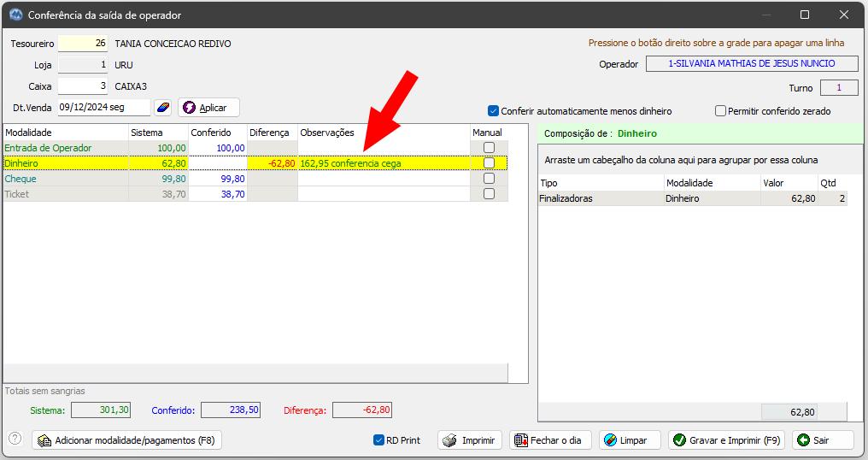This screenshot has height=460, width=868.
Task: Click the Dt.Venda date field
Action: (104, 107)
